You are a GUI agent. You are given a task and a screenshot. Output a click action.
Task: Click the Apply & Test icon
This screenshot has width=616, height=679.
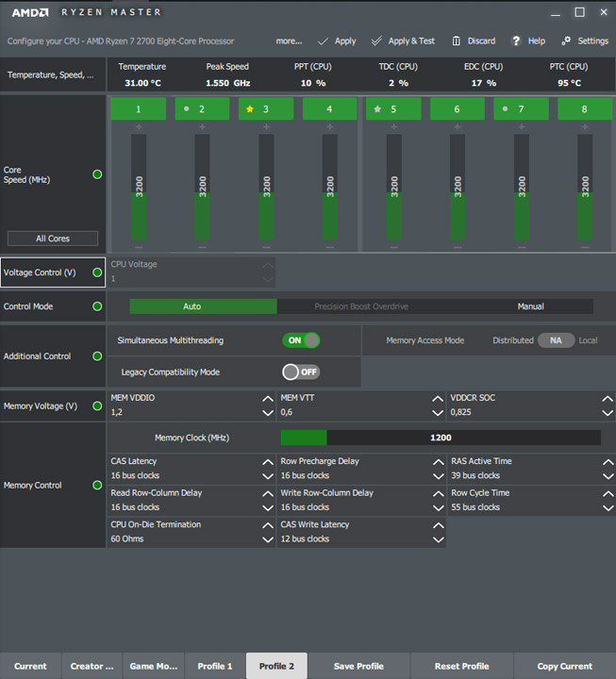tap(376, 41)
